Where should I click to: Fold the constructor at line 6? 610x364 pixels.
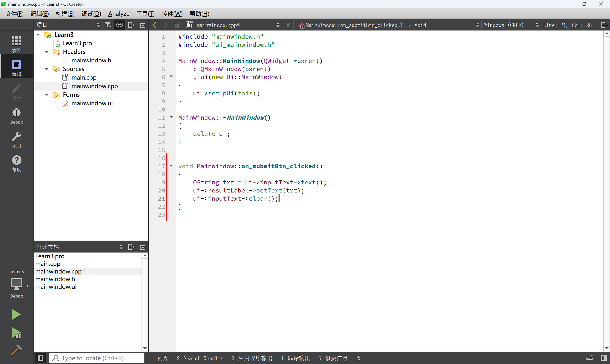click(172, 77)
